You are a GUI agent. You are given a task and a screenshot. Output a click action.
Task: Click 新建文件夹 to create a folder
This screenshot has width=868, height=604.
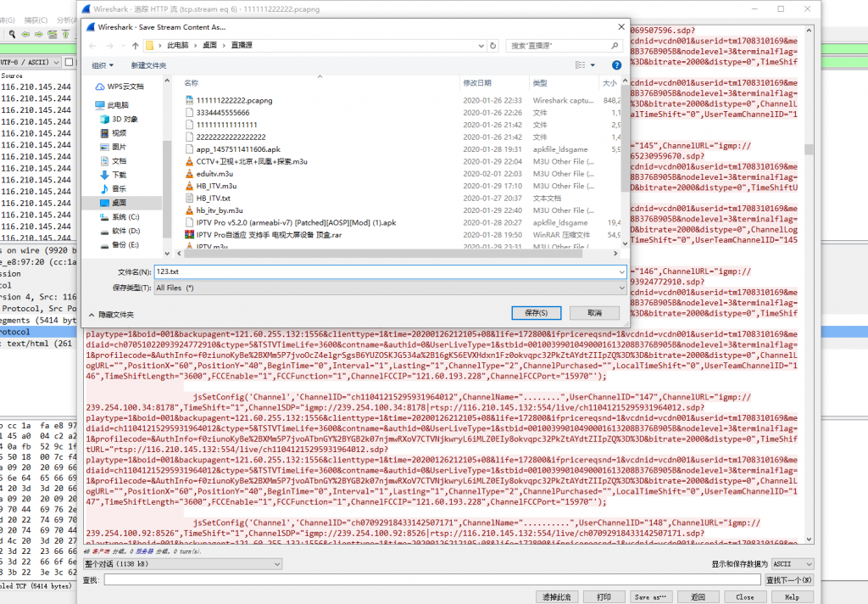tap(148, 65)
